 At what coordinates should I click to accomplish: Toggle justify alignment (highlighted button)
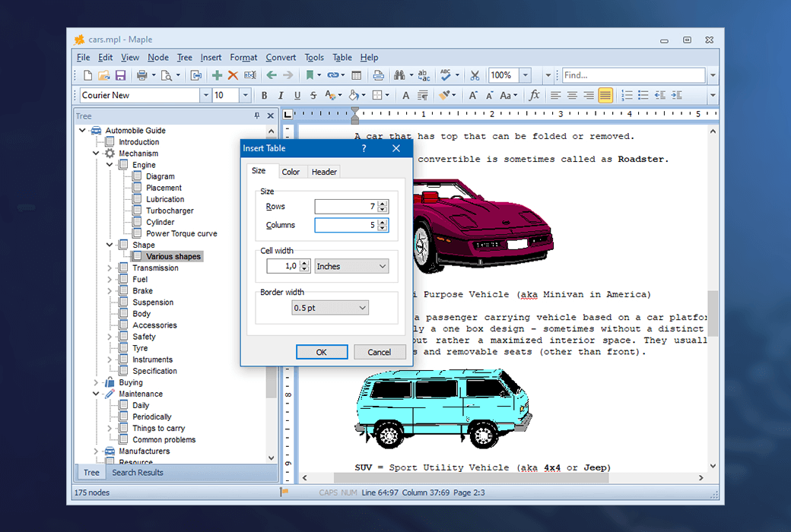605,95
